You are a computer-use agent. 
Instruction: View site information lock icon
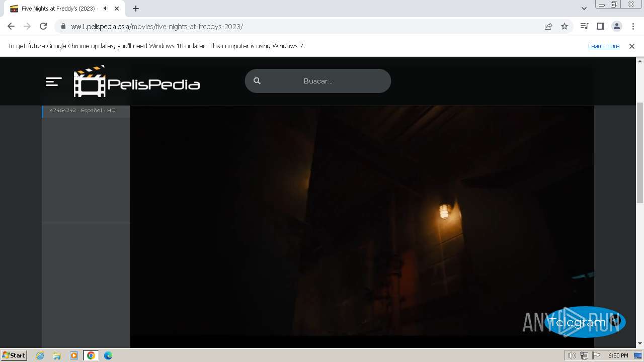[x=63, y=27]
